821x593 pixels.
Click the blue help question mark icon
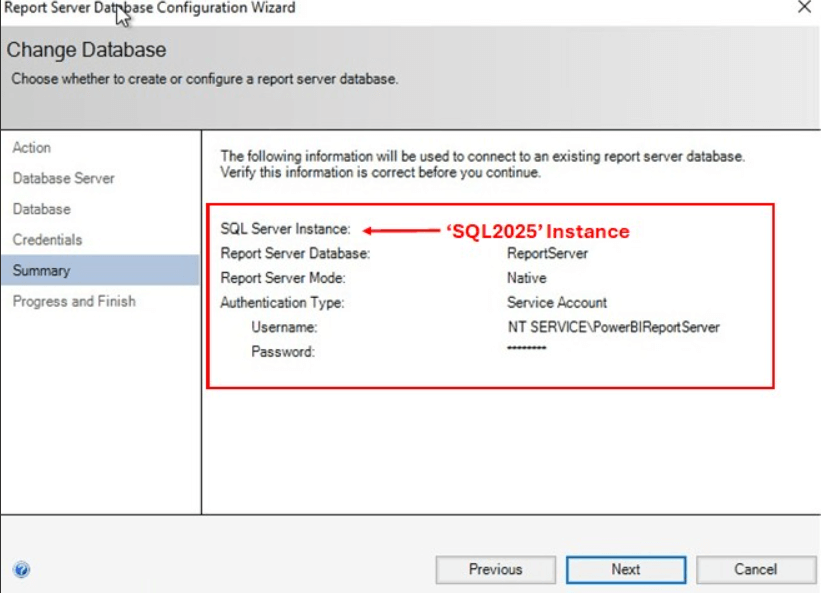(x=22, y=570)
